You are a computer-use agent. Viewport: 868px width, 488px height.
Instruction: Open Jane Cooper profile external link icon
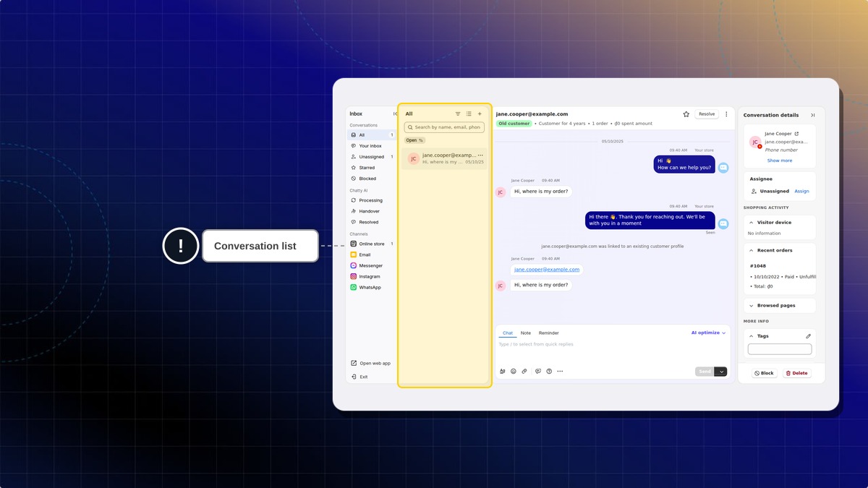[796, 134]
